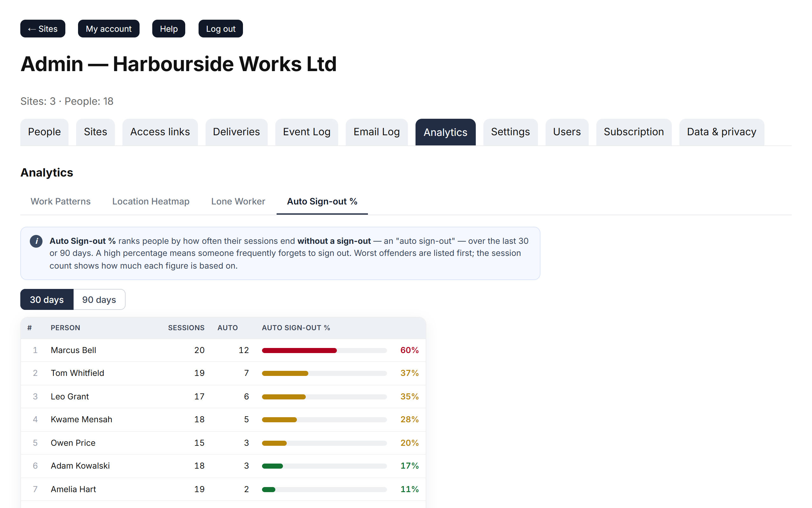Go back using the ← Sites button
812x508 pixels.
coord(43,29)
